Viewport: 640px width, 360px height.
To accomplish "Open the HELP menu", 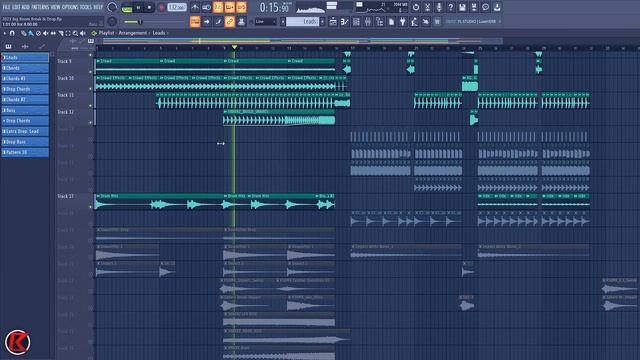I will point(98,7).
